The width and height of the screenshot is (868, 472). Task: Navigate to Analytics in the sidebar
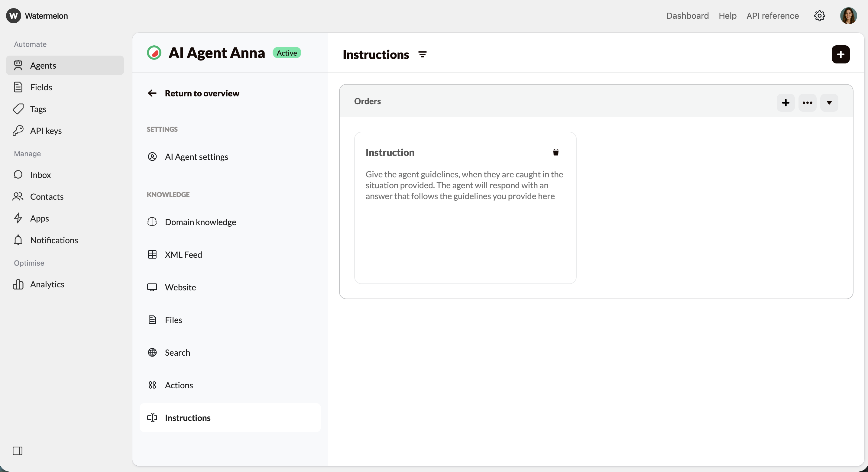(x=47, y=284)
